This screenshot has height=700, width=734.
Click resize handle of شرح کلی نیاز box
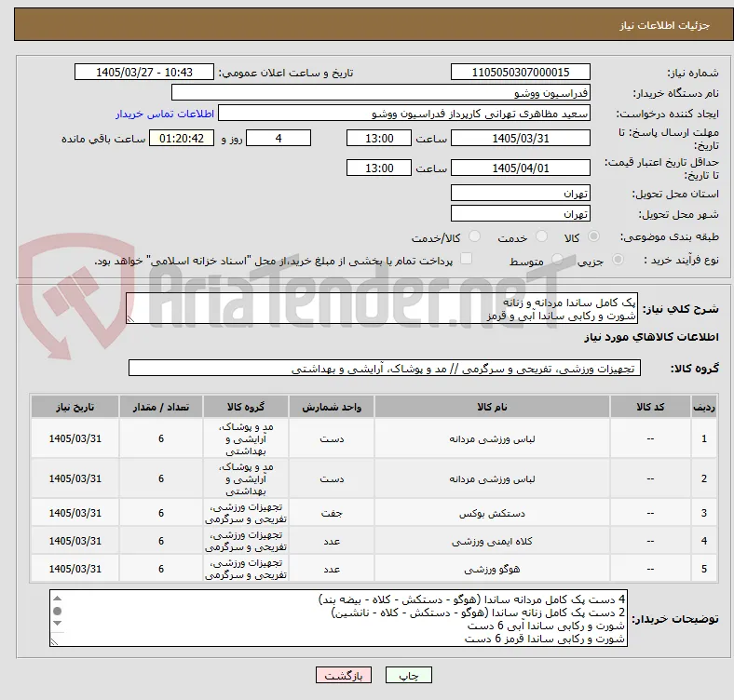(130, 319)
